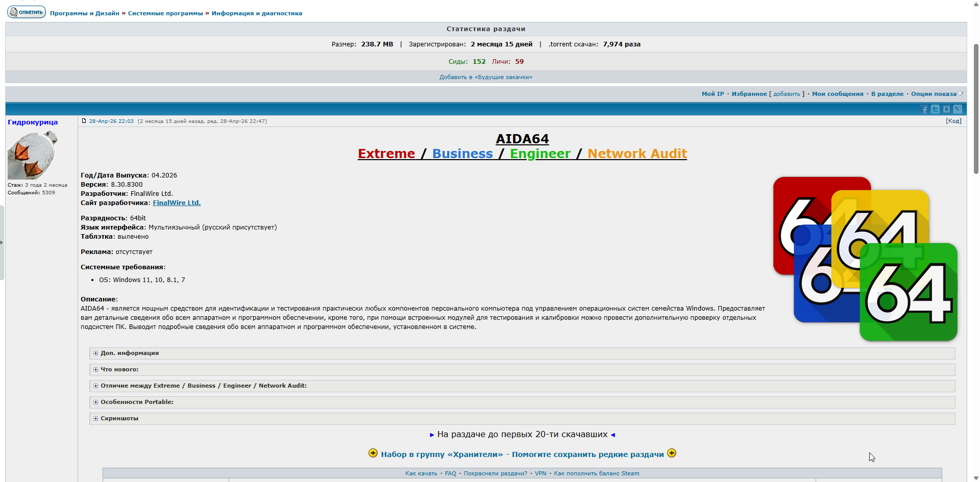Image resolution: width=980 pixels, height=482 pixels.
Task: Click the post date 28-Апр-26 22:03
Action: click(x=111, y=121)
